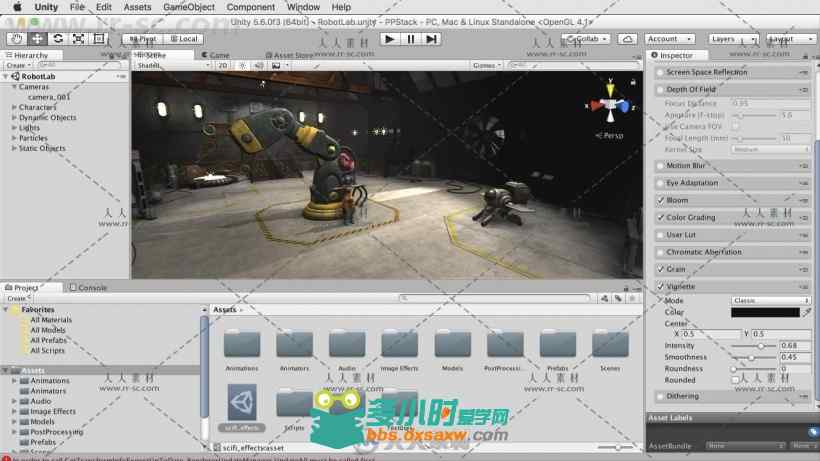
Task: Expand Static Objects in Hierarchy
Action: [14, 148]
